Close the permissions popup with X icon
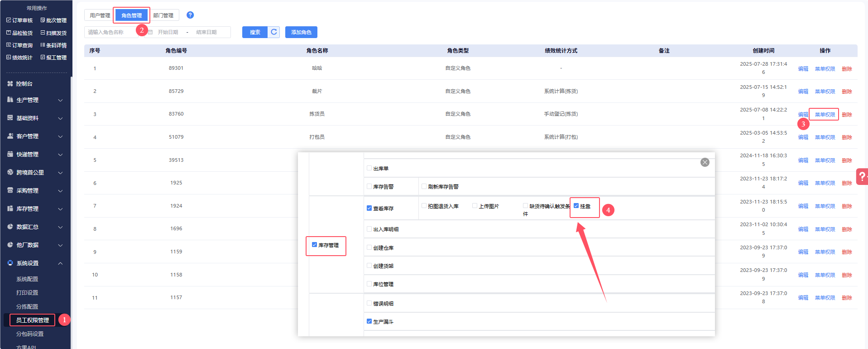The width and height of the screenshot is (868, 349). 705,162
